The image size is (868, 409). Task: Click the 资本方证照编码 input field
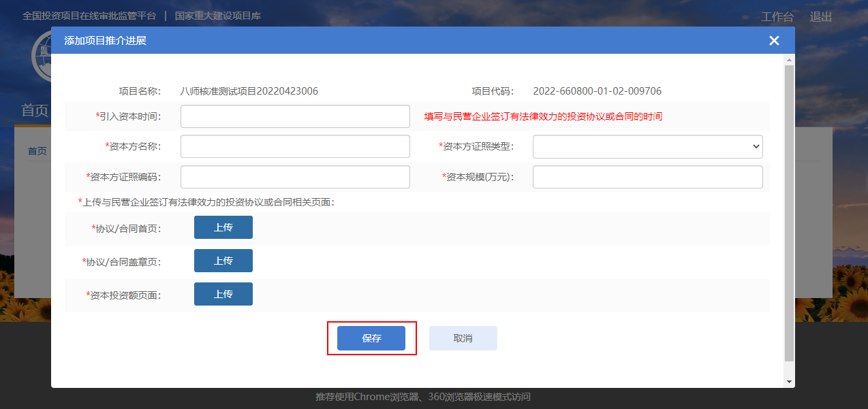click(x=295, y=177)
